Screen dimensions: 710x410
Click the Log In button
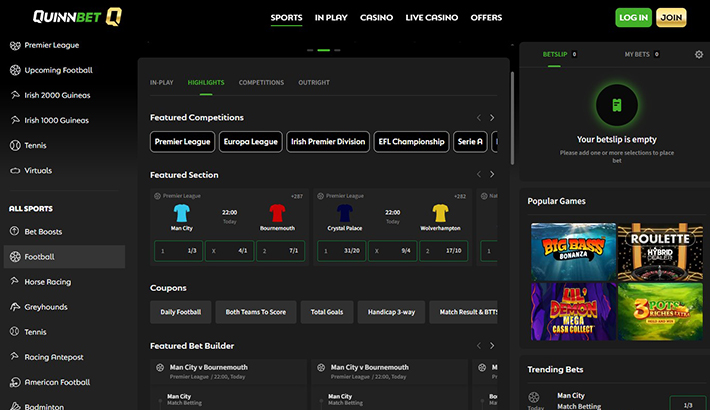click(x=633, y=18)
